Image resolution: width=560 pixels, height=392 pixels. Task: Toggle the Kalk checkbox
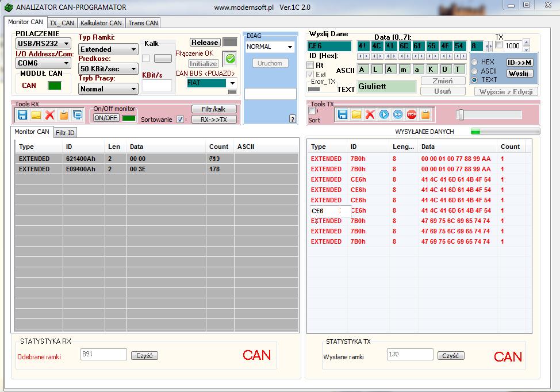[x=145, y=58]
